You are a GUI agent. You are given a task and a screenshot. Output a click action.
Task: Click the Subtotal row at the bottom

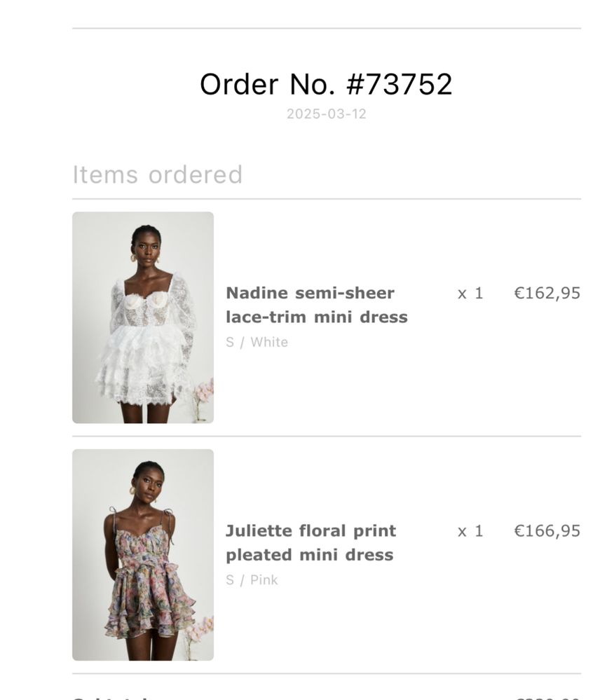[x=327, y=696]
